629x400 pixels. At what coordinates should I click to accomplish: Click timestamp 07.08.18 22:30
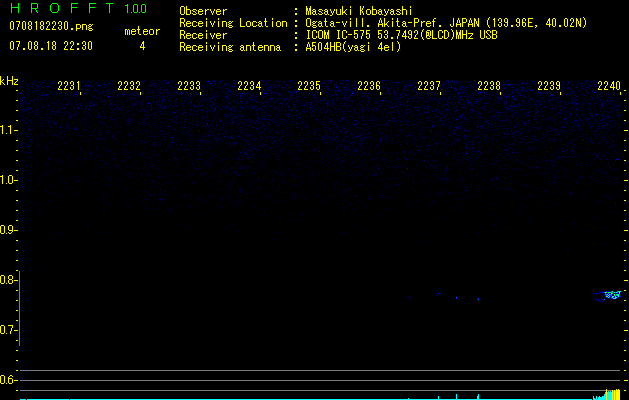(x=51, y=46)
